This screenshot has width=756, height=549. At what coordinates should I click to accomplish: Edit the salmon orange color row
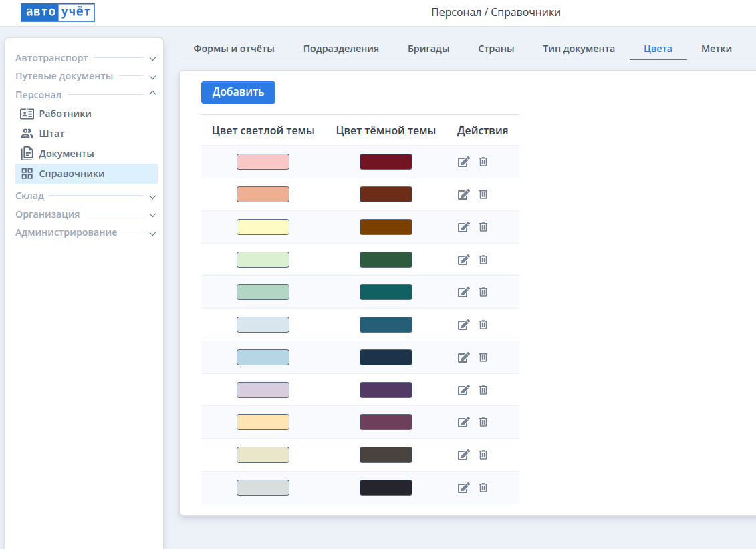463,194
